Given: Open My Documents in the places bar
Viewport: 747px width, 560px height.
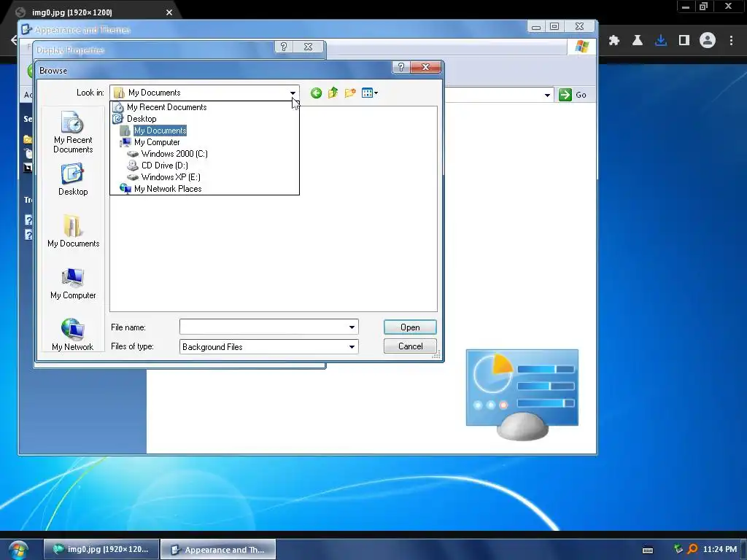Looking at the screenshot, I should tap(73, 231).
